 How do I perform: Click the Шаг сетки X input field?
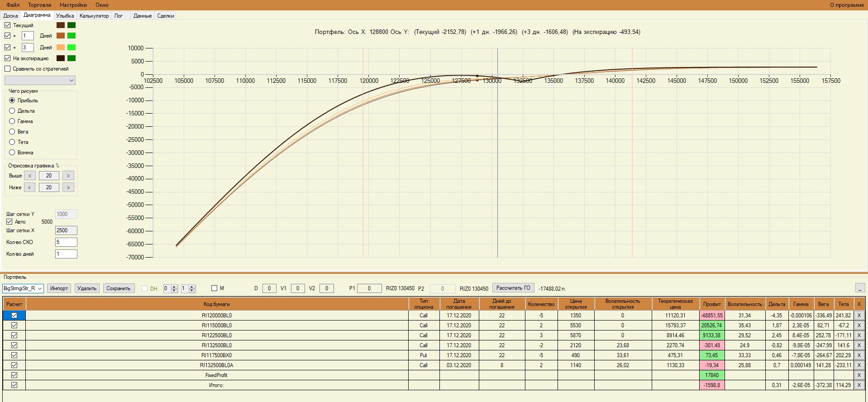[x=66, y=230]
